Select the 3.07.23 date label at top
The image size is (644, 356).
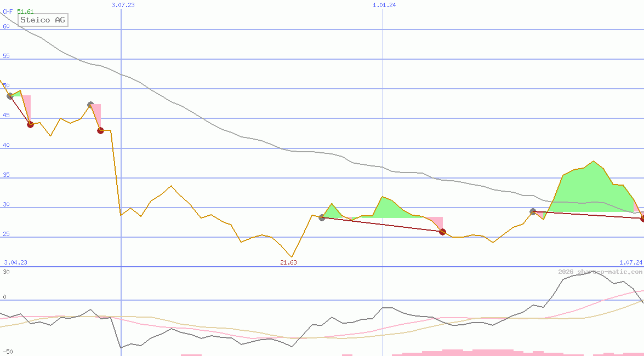123,5
